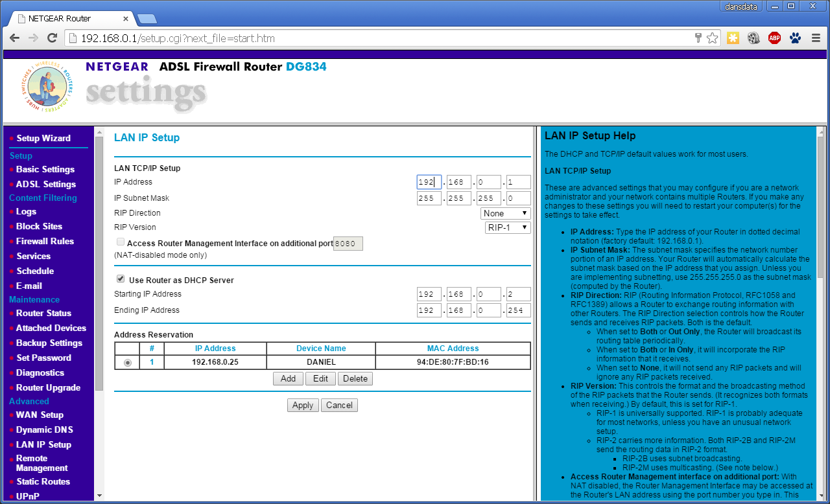
Task: Open Logs page
Action: (26, 211)
